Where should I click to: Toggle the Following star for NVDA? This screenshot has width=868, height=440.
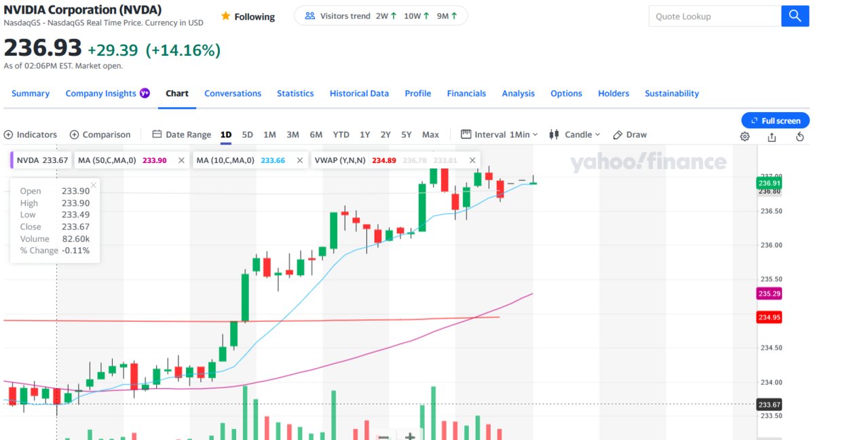(225, 16)
